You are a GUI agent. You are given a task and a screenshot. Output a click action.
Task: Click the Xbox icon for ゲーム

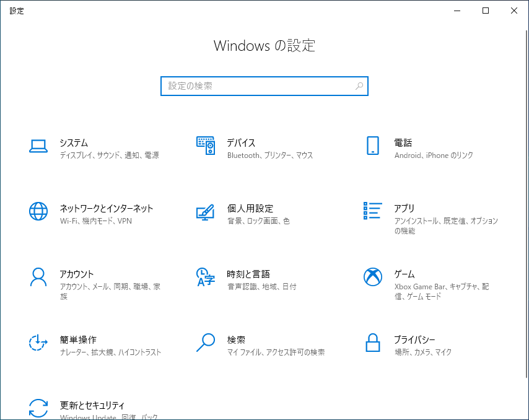pos(373,277)
